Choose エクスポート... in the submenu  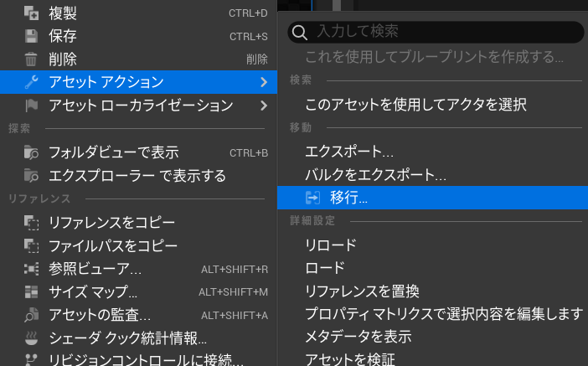pyautogui.click(x=433, y=152)
